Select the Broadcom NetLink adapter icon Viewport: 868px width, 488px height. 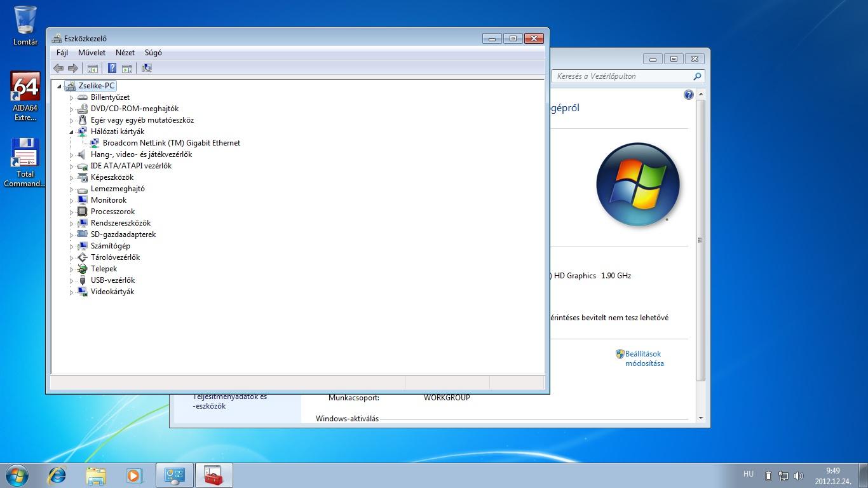click(x=94, y=143)
